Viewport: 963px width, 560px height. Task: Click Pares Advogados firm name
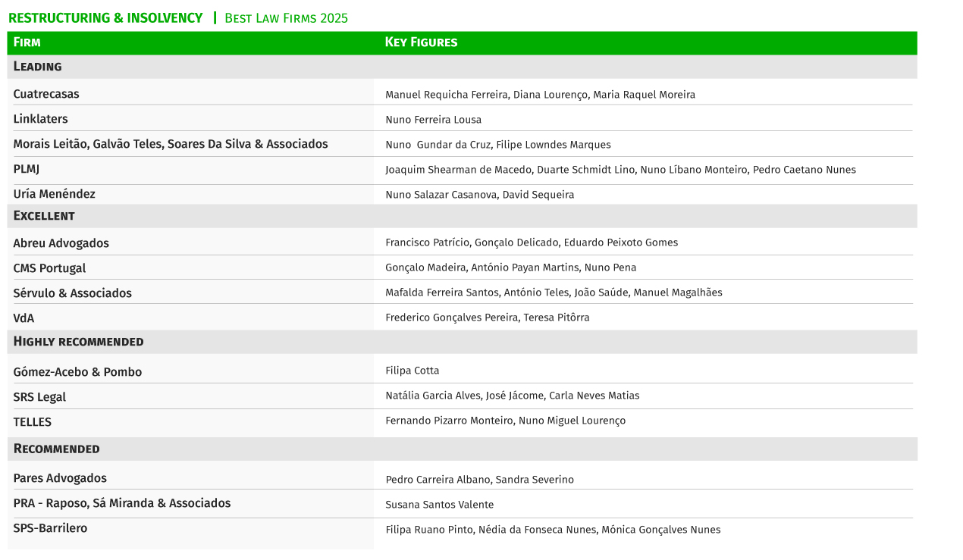tap(60, 478)
